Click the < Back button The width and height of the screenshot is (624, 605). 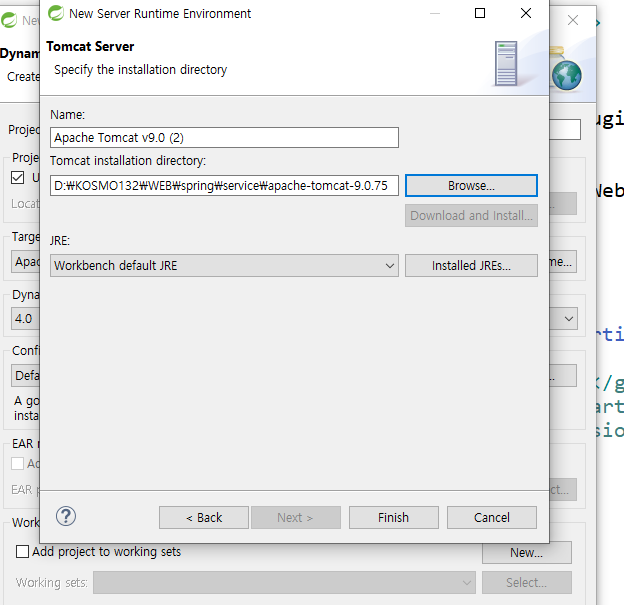coord(204,517)
